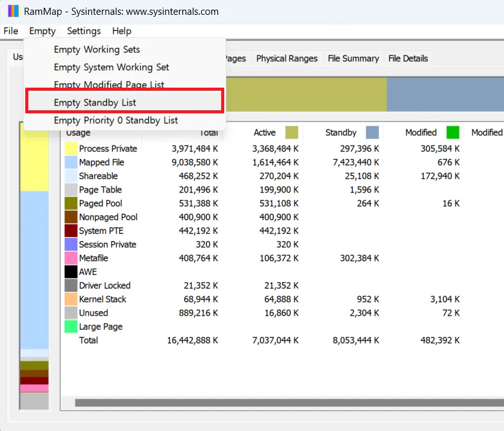Choose Empty Modified Page List

[125, 84]
